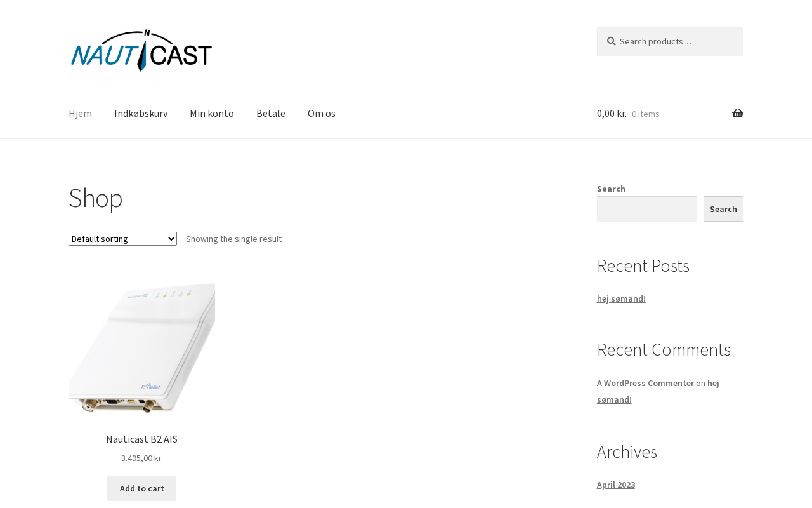Viewport: 812px width, 508px height.
Task: Open the Nauticast B2 AIS product title
Action: 141,439
